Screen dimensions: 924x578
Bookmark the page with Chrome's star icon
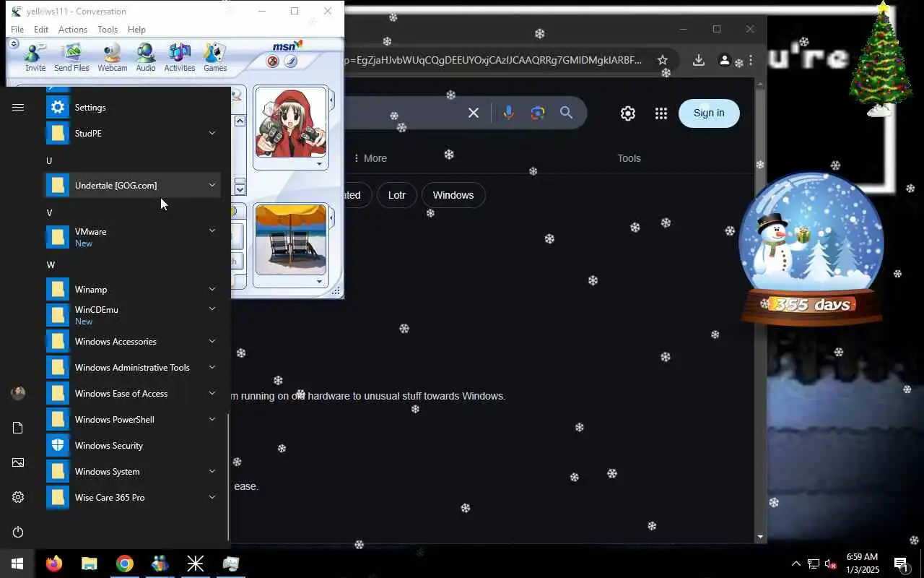(x=663, y=61)
